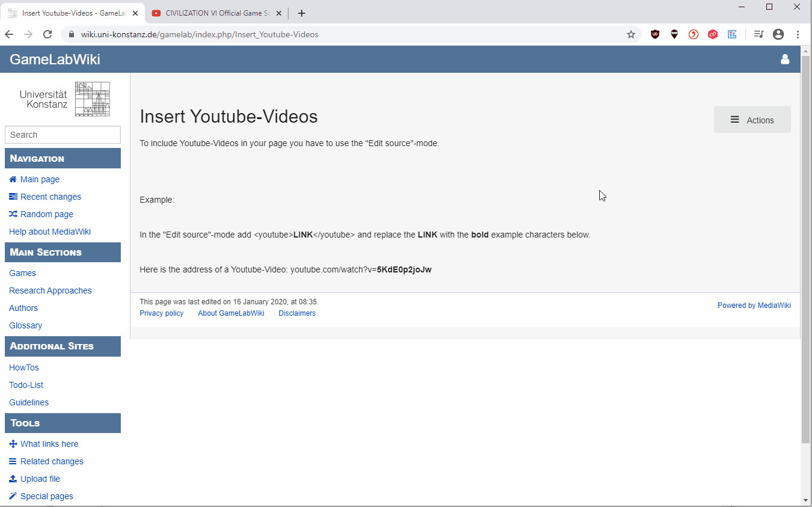Click the wiki user account icon

pos(785,59)
